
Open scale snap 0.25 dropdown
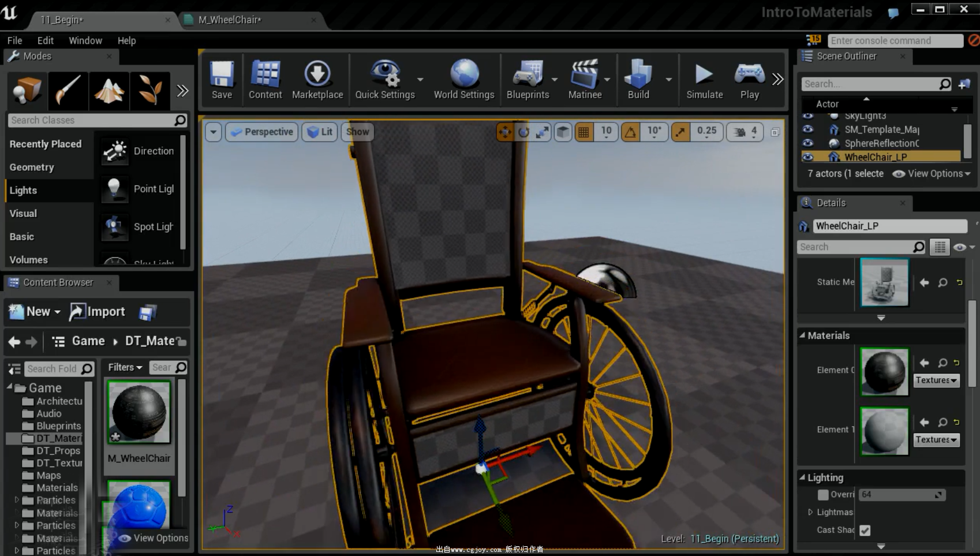pyautogui.click(x=706, y=132)
